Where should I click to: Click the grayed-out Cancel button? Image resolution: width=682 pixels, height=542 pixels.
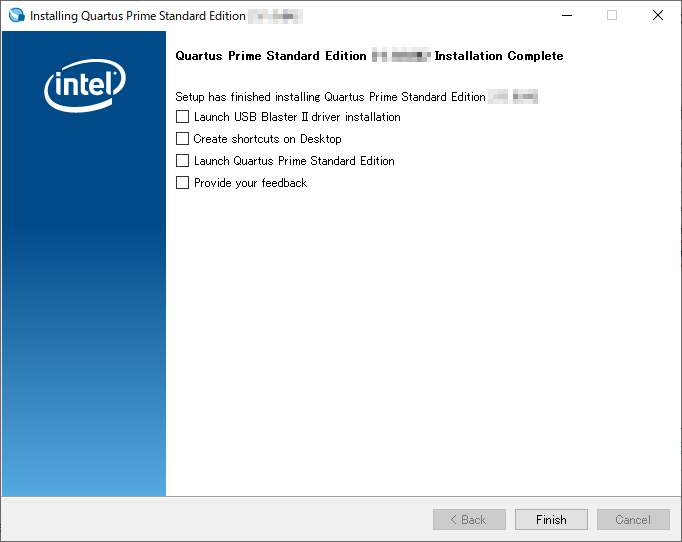(x=633, y=520)
